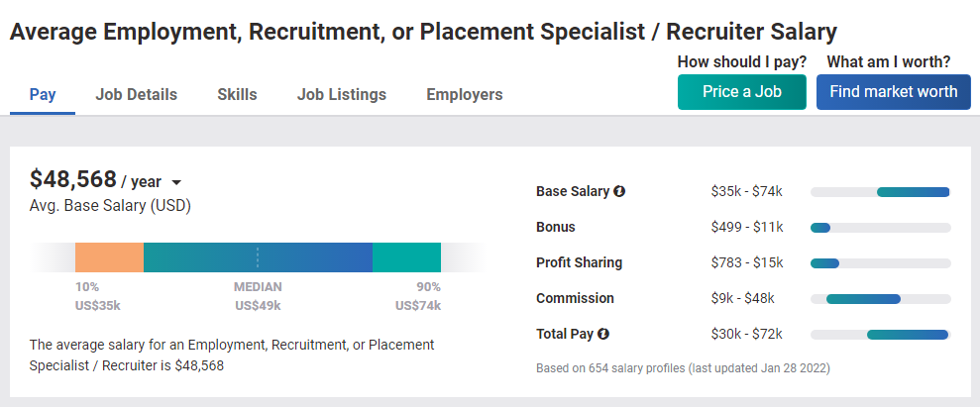The height and width of the screenshot is (407, 980).
Task: Go to the Employers tab
Action: tap(465, 95)
